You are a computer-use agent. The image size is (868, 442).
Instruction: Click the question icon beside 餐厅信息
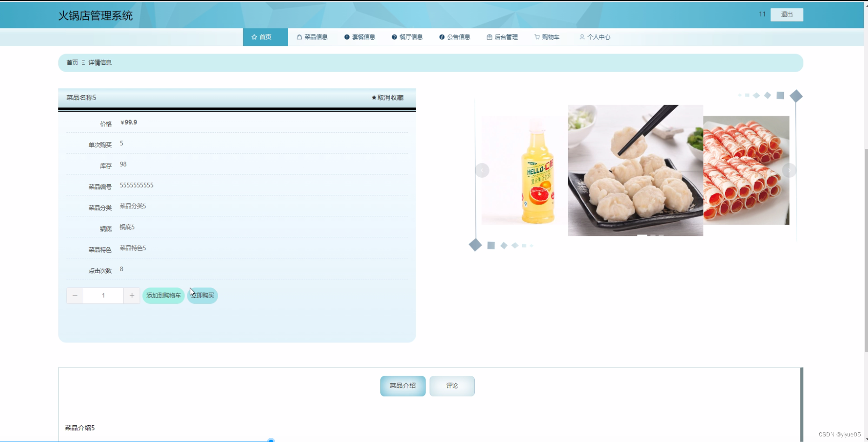[394, 37]
